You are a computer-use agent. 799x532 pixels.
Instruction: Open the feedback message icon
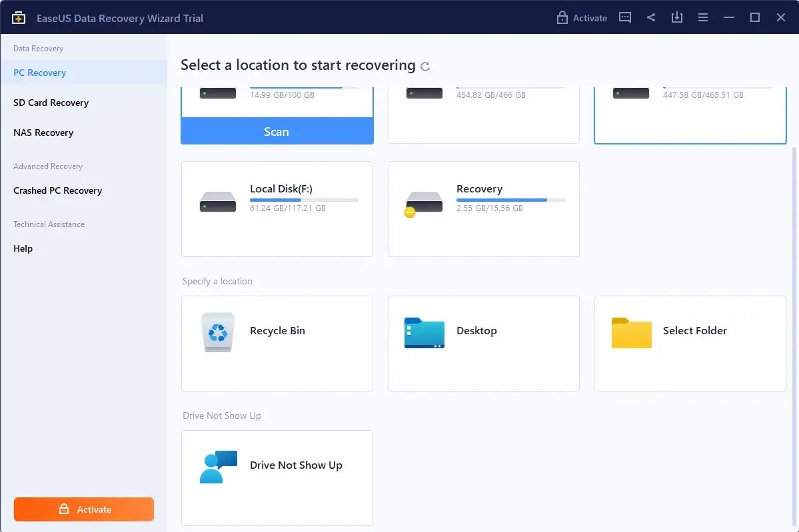pyautogui.click(x=624, y=17)
